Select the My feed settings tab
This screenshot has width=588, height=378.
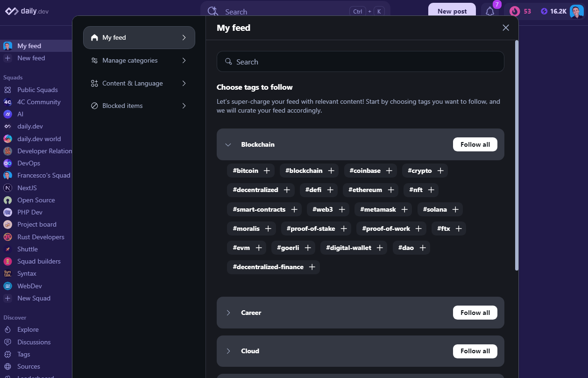139,37
